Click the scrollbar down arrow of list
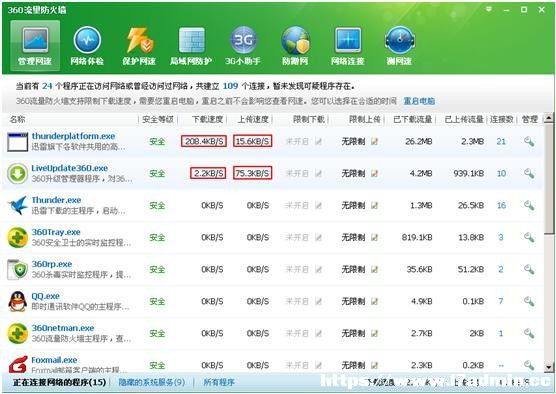 tap(549, 367)
